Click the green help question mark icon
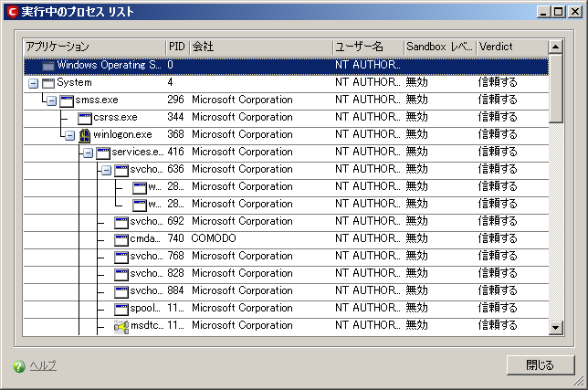 click(18, 366)
